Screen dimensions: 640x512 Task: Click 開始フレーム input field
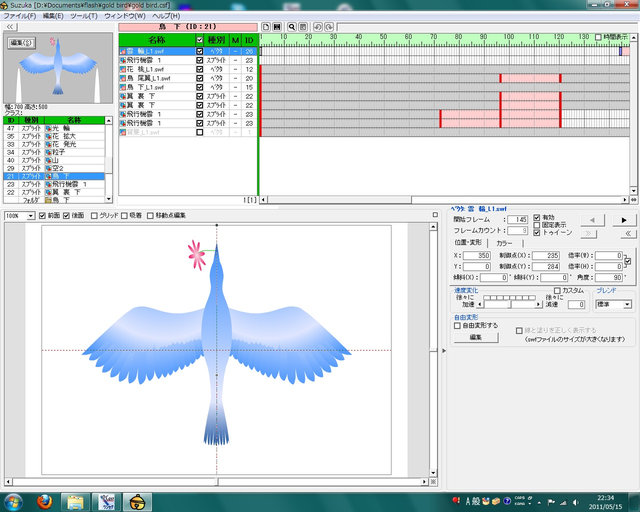click(518, 220)
